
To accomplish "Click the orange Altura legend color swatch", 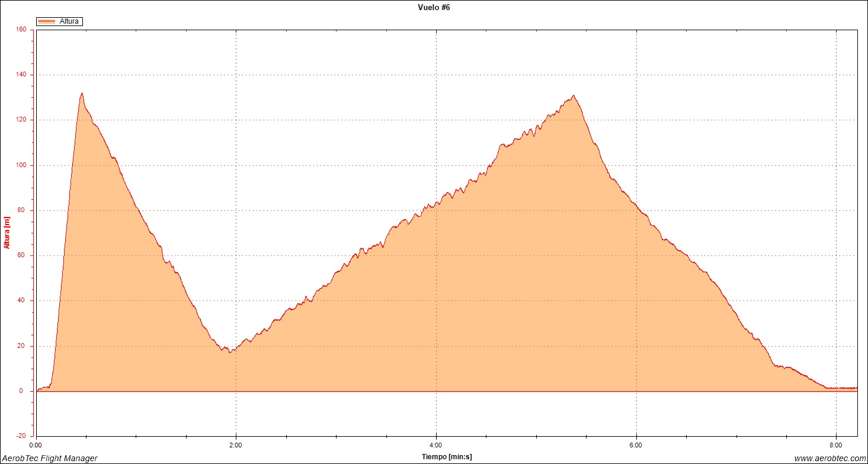I will click(46, 21).
